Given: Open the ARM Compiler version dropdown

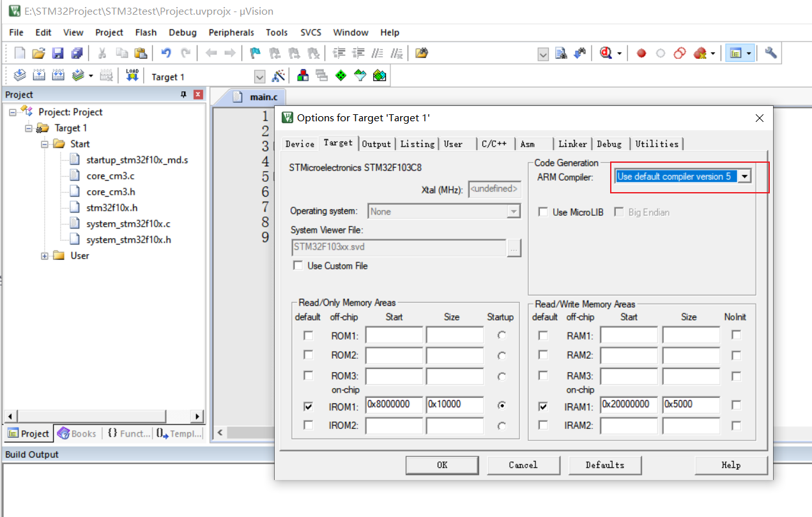Looking at the screenshot, I should pyautogui.click(x=744, y=177).
